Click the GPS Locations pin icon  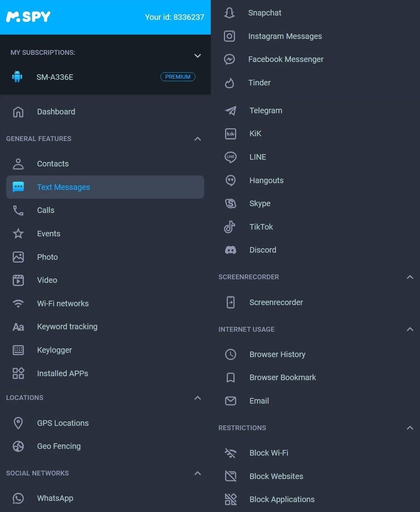(x=18, y=423)
